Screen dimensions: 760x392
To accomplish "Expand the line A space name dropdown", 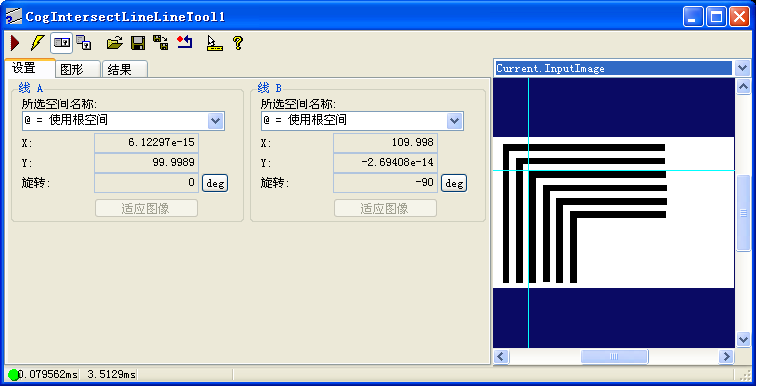I will point(216,121).
